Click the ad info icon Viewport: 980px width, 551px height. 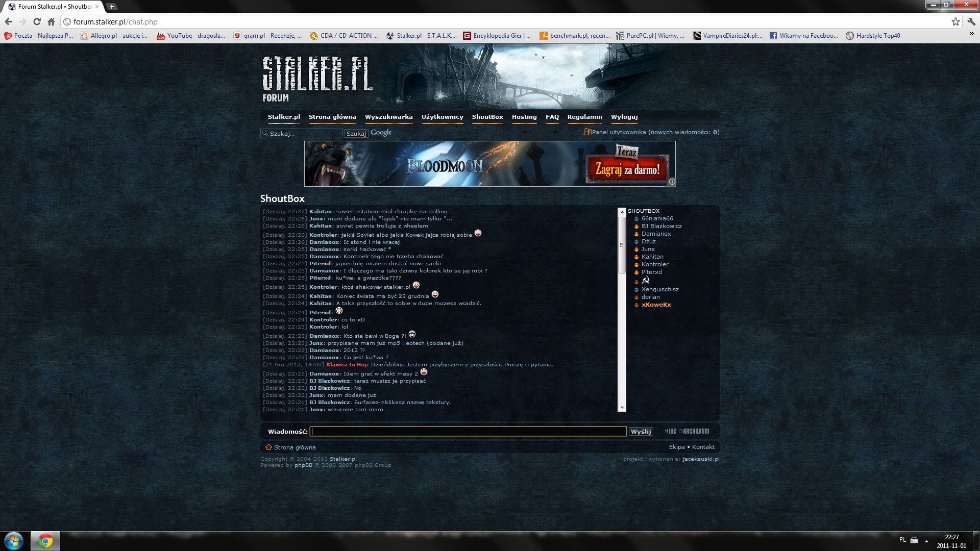point(672,182)
